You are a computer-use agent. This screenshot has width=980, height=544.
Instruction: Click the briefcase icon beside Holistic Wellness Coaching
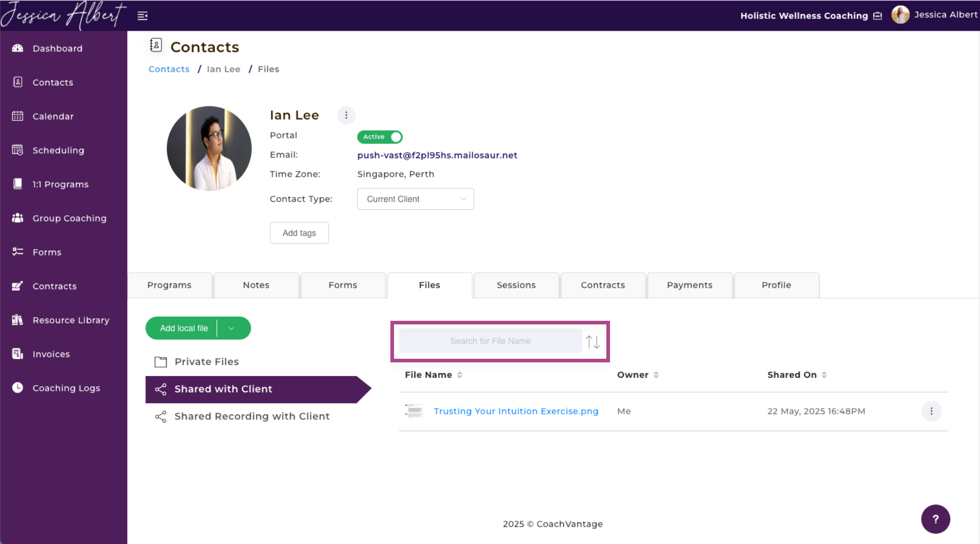(877, 16)
